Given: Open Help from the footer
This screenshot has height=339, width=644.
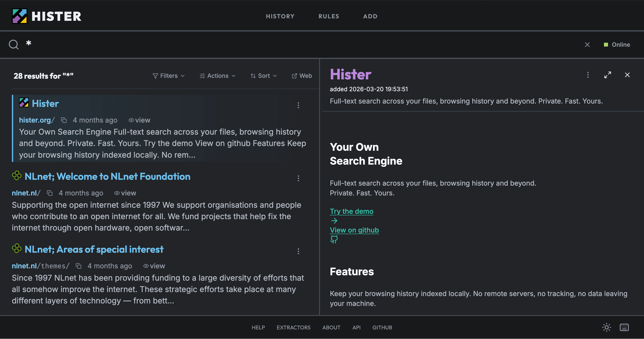Looking at the screenshot, I should tap(258, 328).
